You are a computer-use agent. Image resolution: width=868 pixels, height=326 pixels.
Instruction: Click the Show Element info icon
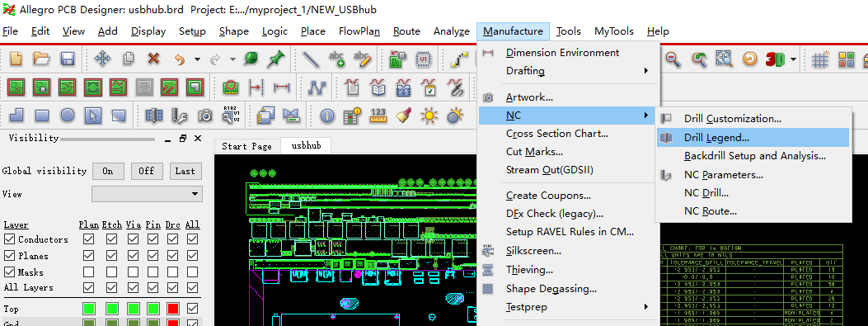coord(328,116)
